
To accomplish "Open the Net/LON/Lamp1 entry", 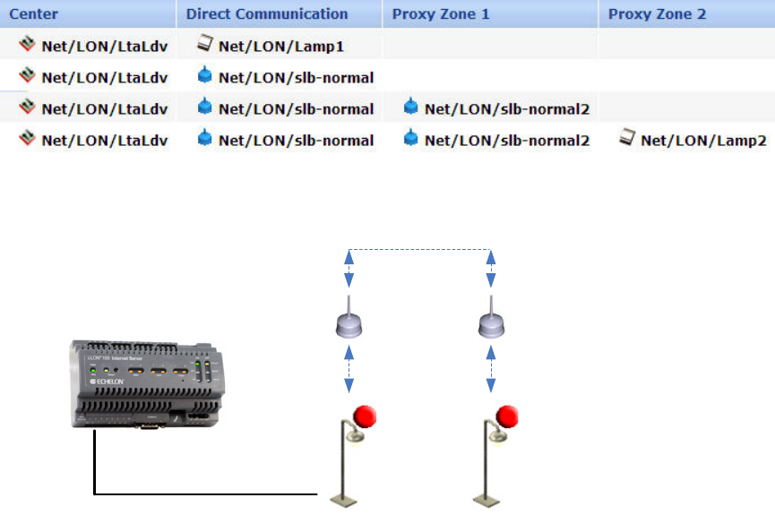I will pos(280,47).
